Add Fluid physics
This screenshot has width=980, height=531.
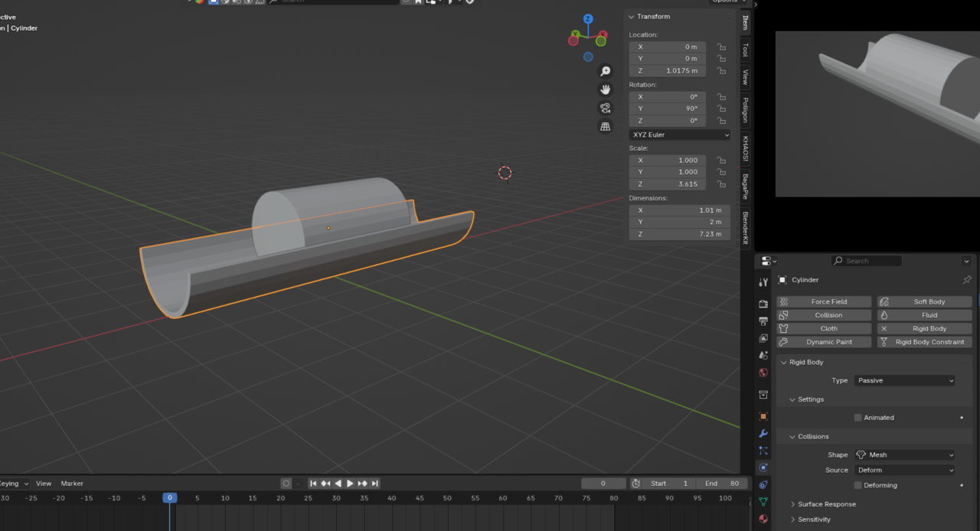(925, 315)
